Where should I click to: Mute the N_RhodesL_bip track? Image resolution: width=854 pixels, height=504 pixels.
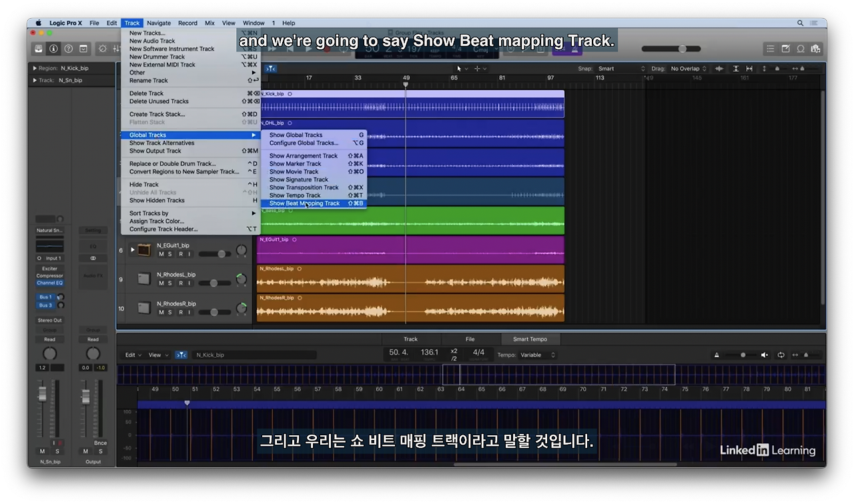(x=161, y=283)
